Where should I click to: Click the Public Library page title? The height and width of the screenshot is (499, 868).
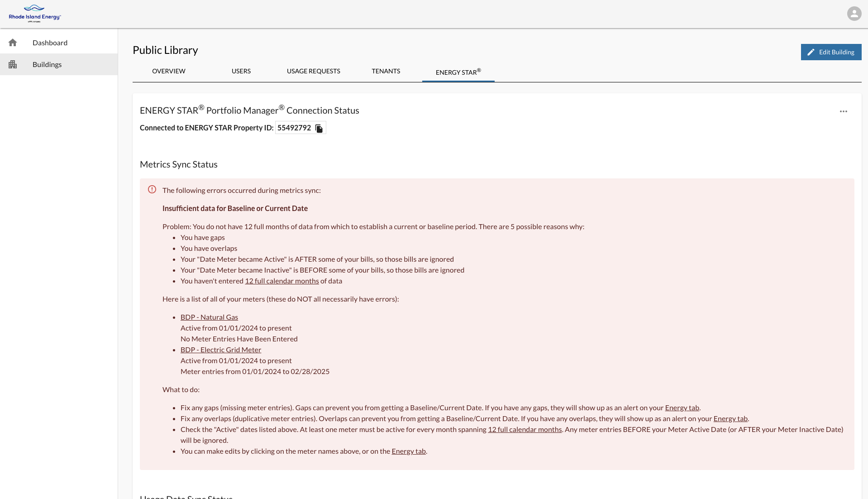click(165, 50)
